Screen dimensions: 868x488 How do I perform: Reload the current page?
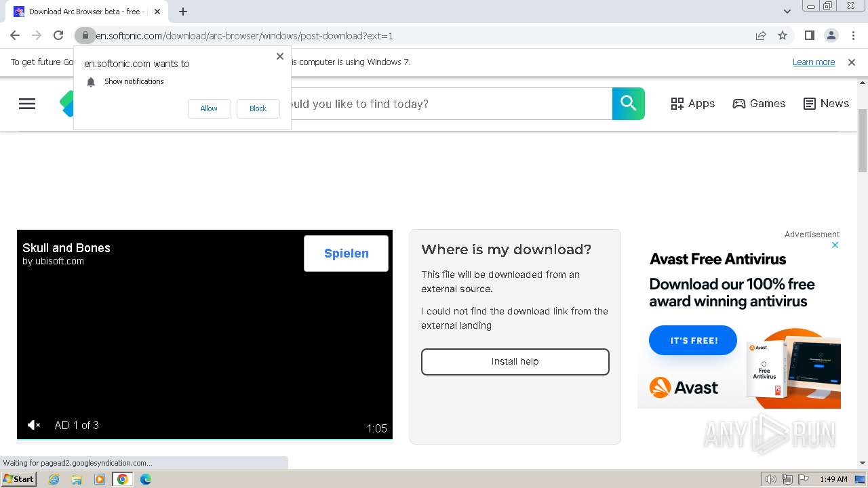58,35
